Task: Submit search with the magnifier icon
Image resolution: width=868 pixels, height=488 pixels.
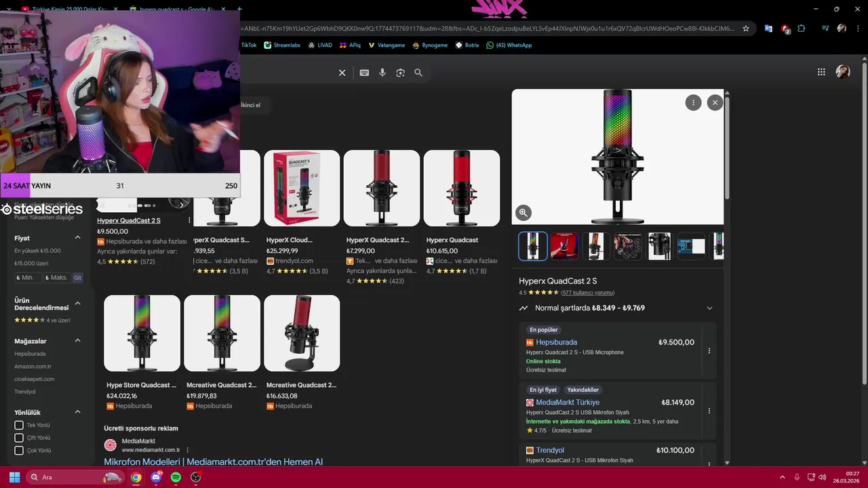Action: [418, 73]
